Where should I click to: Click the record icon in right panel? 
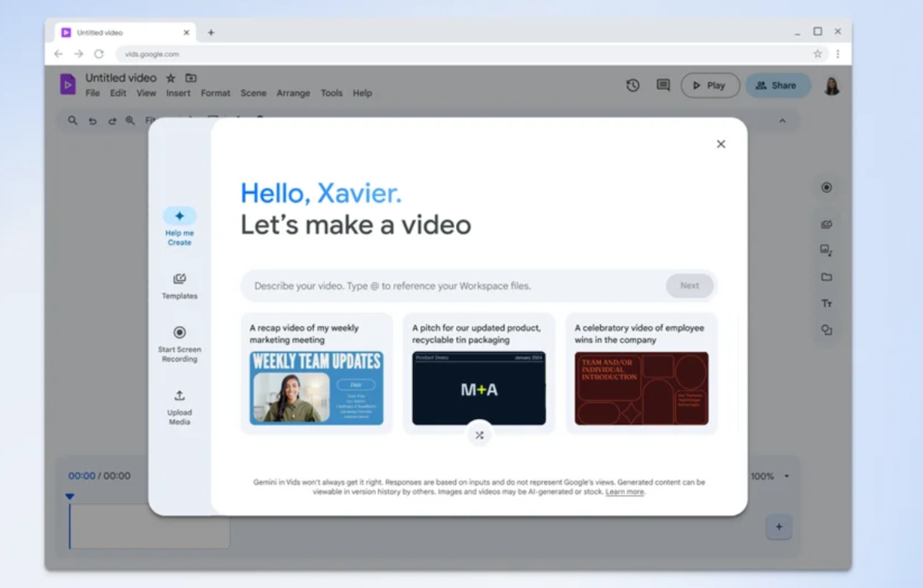[x=826, y=188]
